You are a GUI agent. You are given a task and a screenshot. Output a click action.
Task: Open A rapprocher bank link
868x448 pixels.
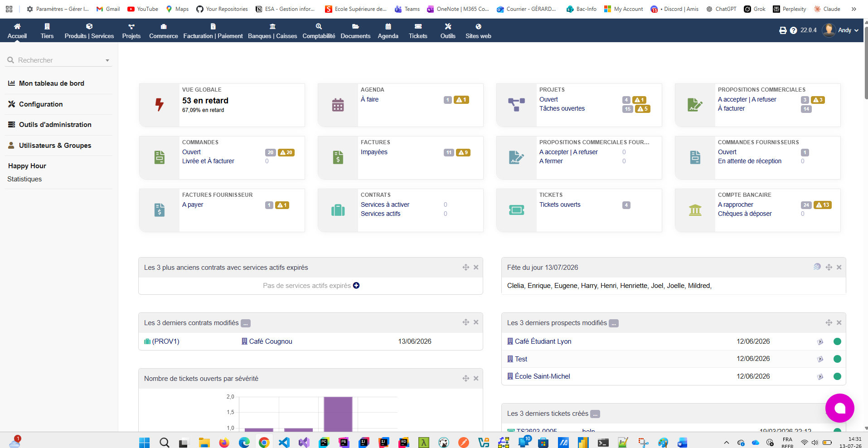point(735,205)
